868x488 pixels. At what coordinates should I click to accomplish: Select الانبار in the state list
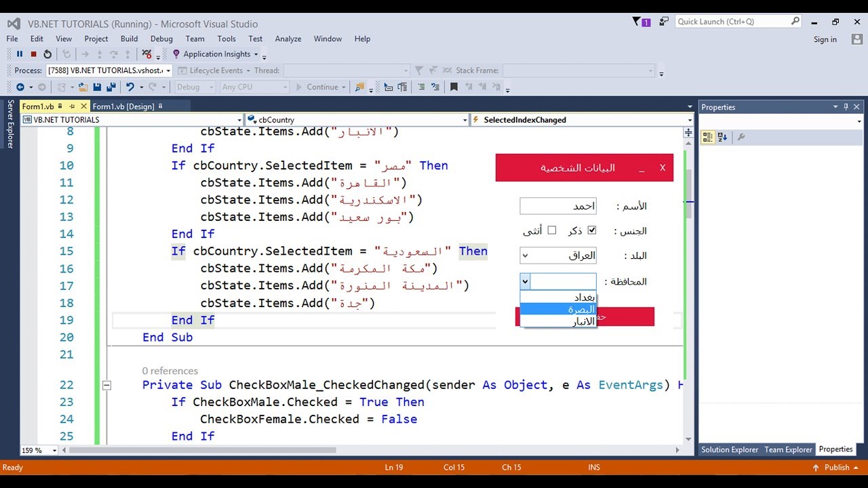pos(558,321)
